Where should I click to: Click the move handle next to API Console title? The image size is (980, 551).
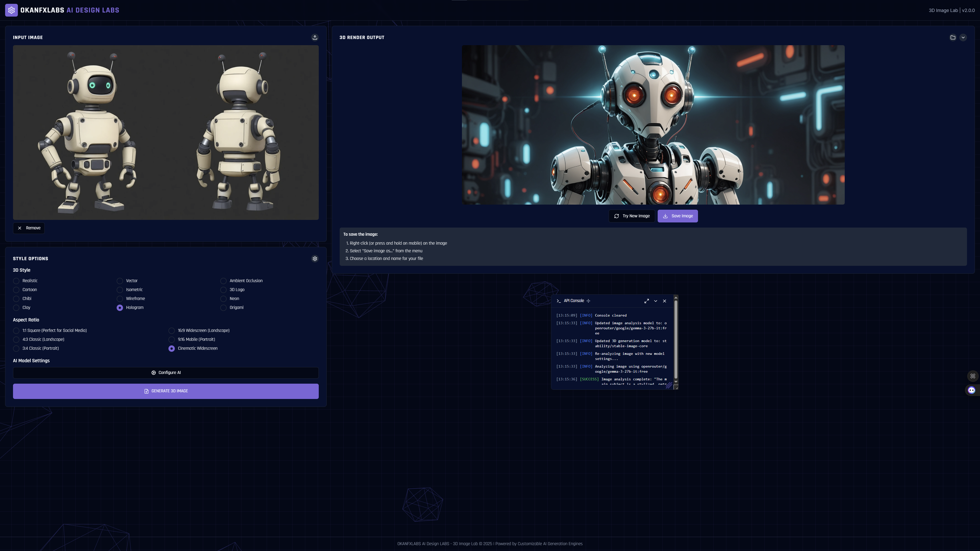click(x=588, y=300)
